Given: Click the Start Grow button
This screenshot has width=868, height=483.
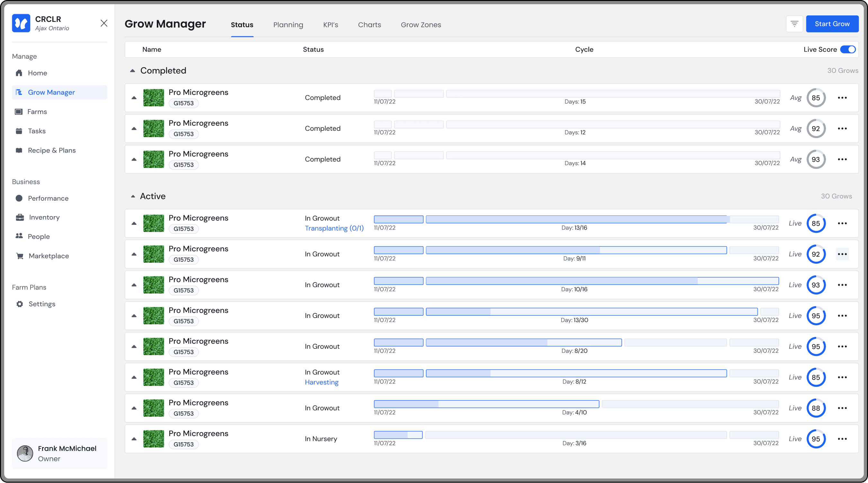Looking at the screenshot, I should pos(832,24).
